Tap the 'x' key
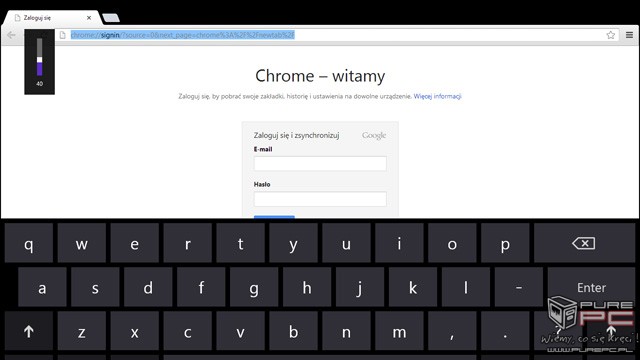 134,331
